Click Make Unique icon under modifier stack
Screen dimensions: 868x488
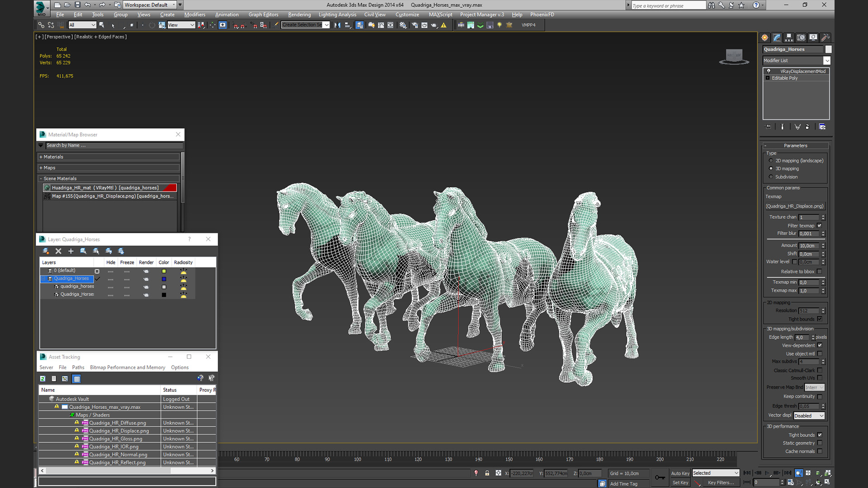point(797,127)
